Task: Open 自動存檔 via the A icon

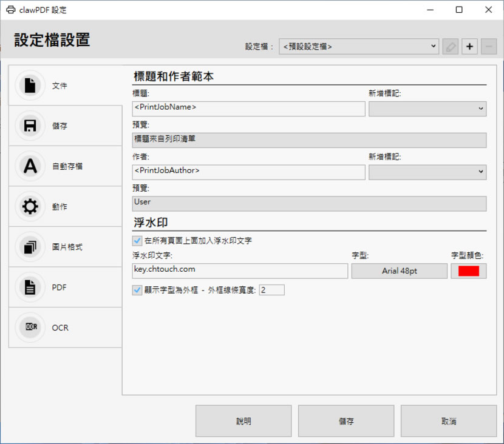Action: (x=30, y=166)
